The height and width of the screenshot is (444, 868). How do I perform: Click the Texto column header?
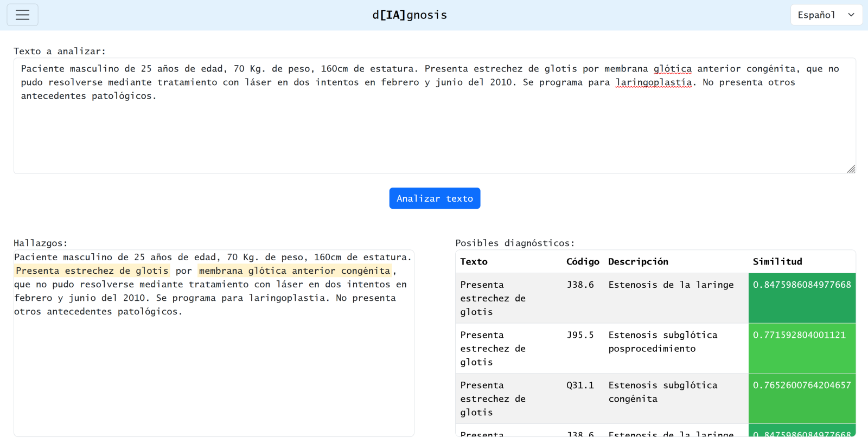pos(474,262)
